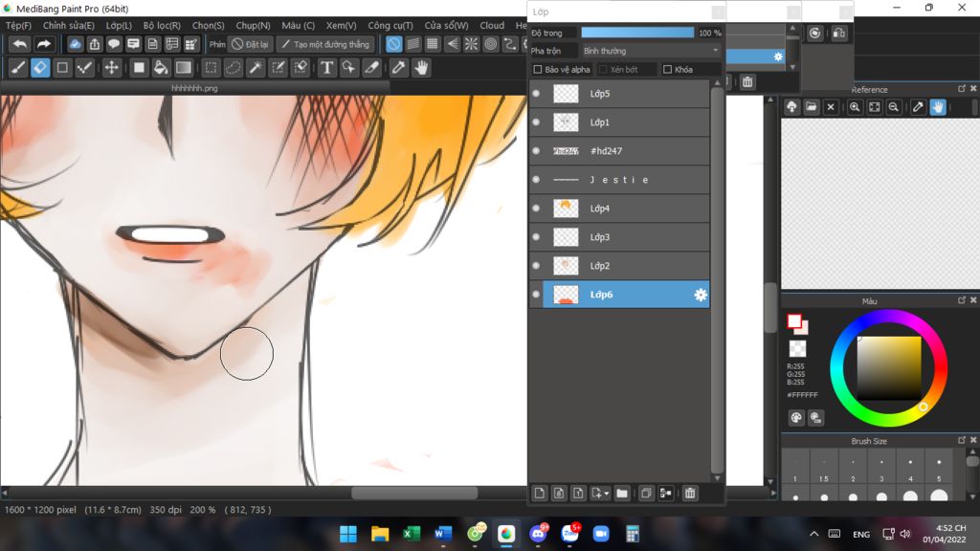The height and width of the screenshot is (551, 980).
Task: Enable radial snap guide
Action: coord(471,44)
